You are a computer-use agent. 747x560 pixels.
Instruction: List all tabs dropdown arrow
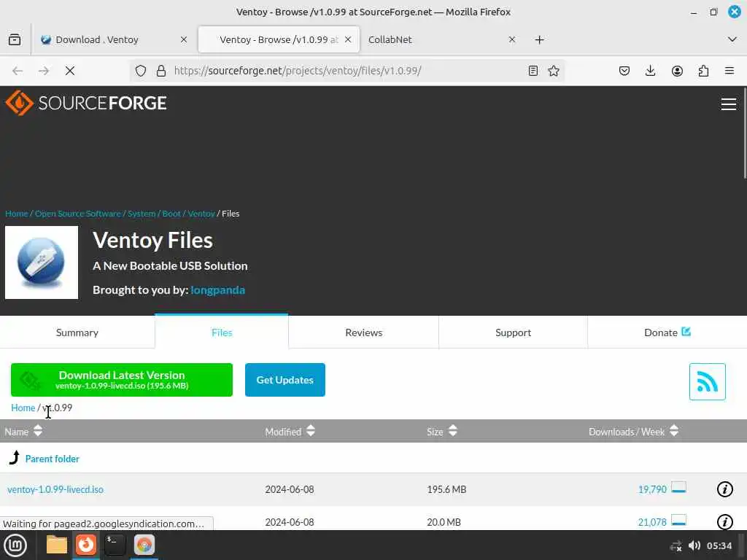(732, 39)
